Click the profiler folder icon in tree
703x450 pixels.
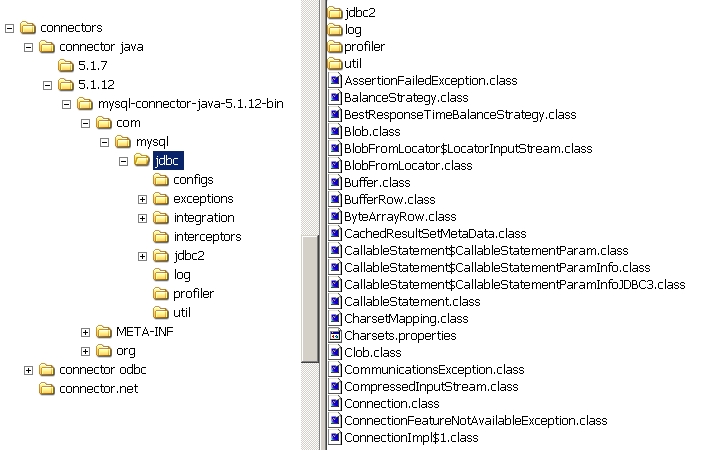pyautogui.click(x=161, y=294)
